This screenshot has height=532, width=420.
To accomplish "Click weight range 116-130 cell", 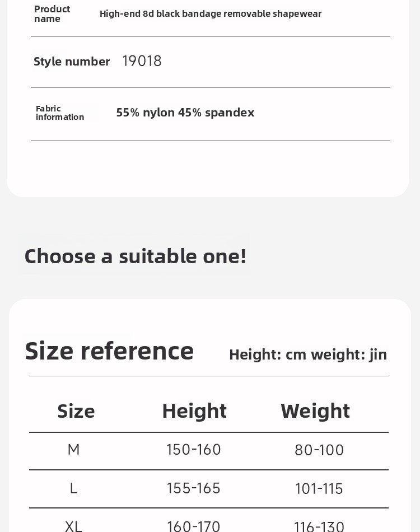I will coord(319,526).
